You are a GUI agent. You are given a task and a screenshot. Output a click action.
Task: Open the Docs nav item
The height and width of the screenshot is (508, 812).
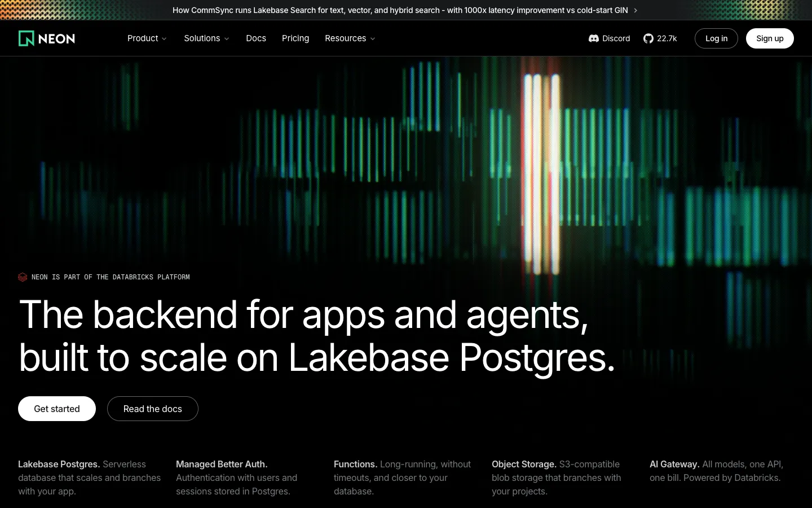(256, 38)
